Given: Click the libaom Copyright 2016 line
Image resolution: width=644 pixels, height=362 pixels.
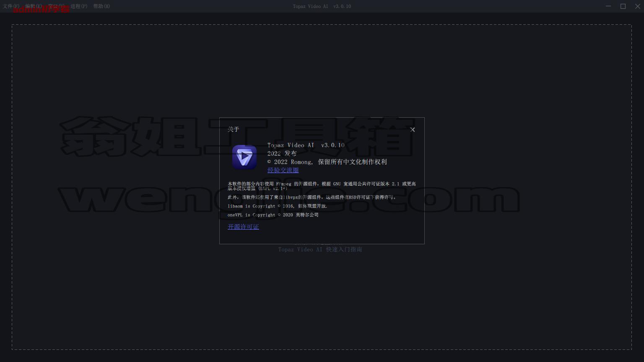Looking at the screenshot, I should click(278, 206).
